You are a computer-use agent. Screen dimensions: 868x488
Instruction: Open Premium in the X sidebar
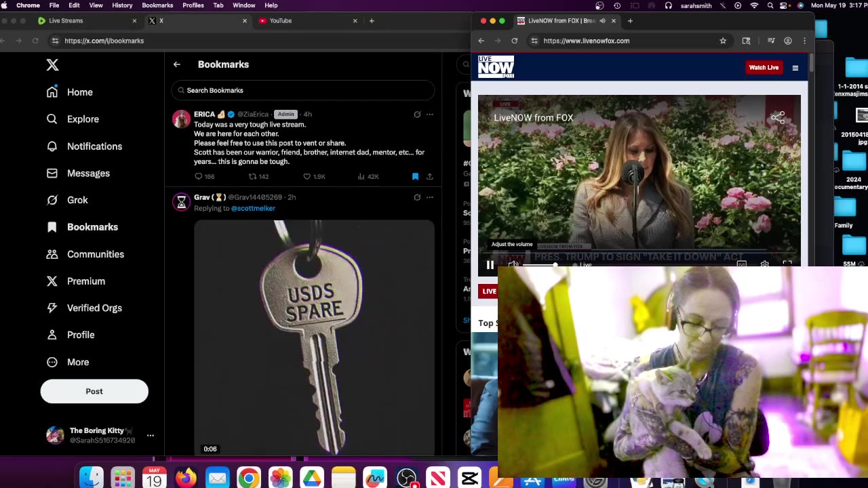pos(75,281)
